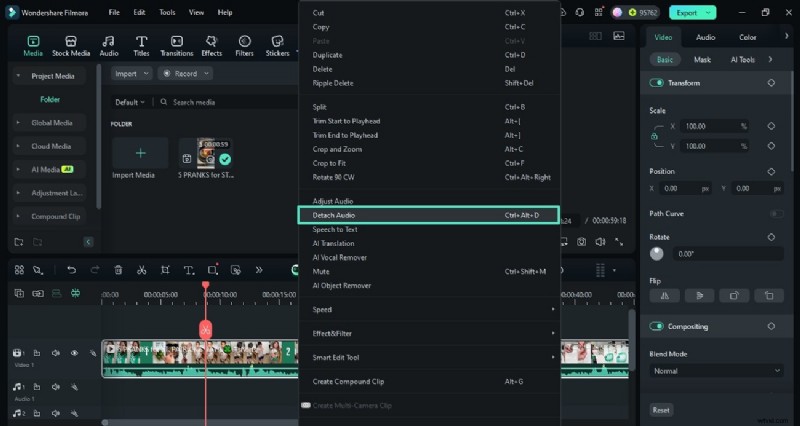Expand the Cloud Media tree item

pos(18,146)
